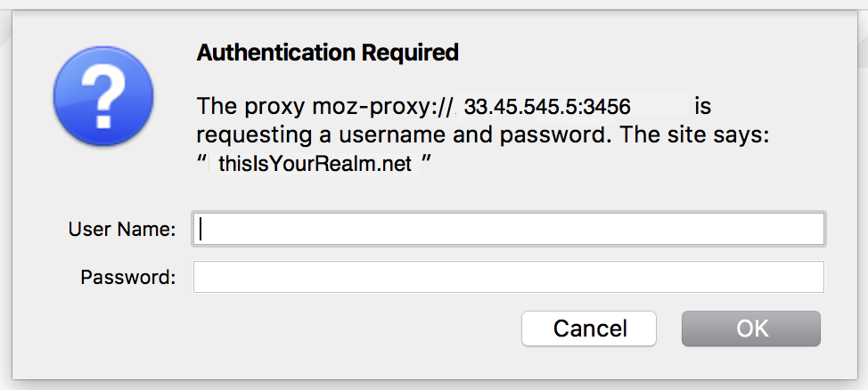Screen dimensions: 868x390
Task: Click the Password label
Action: coord(127,277)
